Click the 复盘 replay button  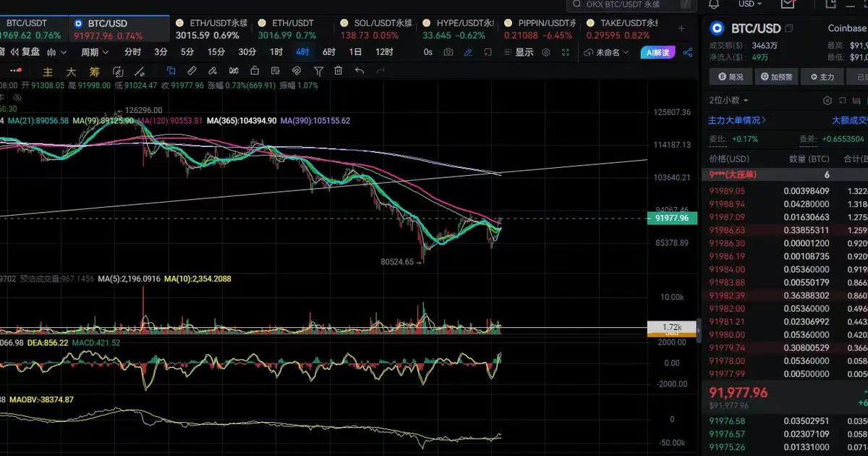pos(25,52)
